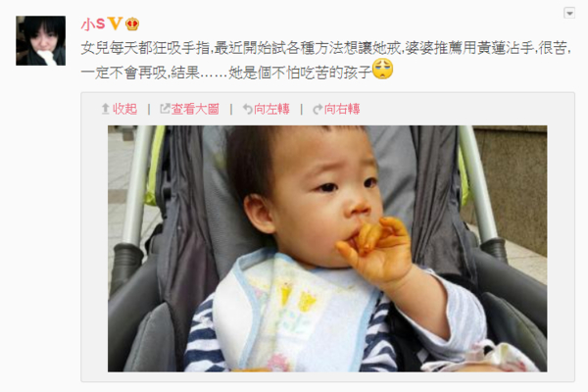Rotate the photo left with 向左轉

pos(271,109)
